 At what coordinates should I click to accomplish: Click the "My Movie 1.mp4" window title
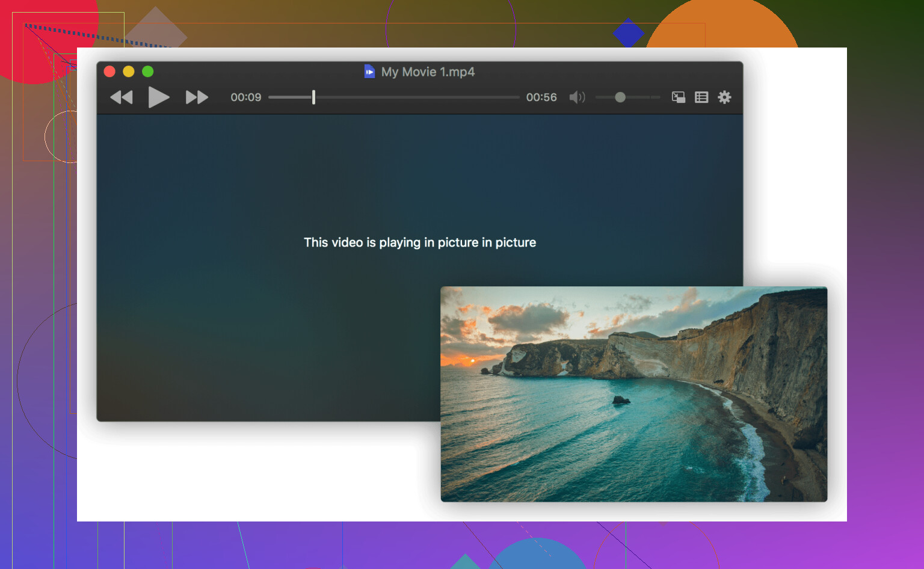(428, 72)
